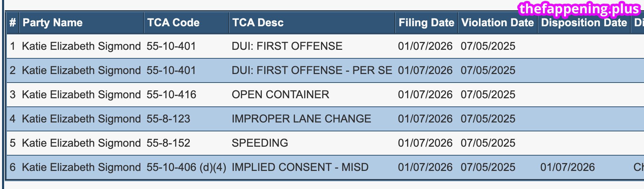Select the row number 4 cell
The image size is (644, 189).
tap(13, 119)
